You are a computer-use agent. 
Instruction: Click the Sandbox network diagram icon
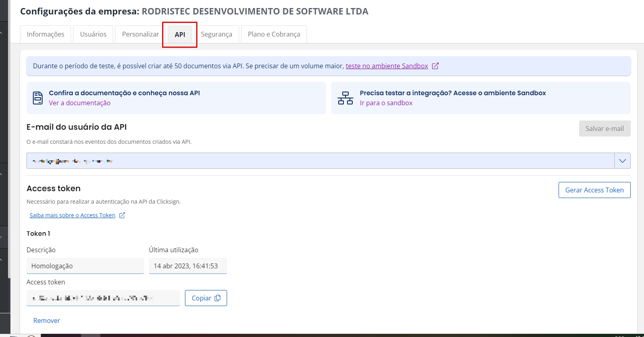[345, 98]
